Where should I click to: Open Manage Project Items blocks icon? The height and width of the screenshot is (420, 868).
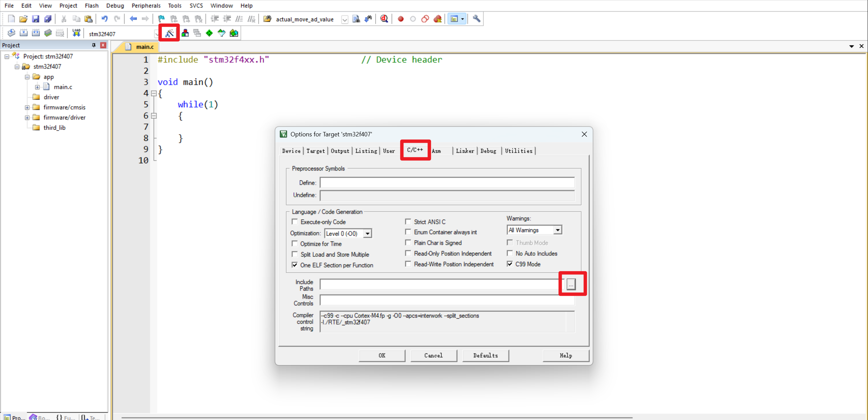185,33
